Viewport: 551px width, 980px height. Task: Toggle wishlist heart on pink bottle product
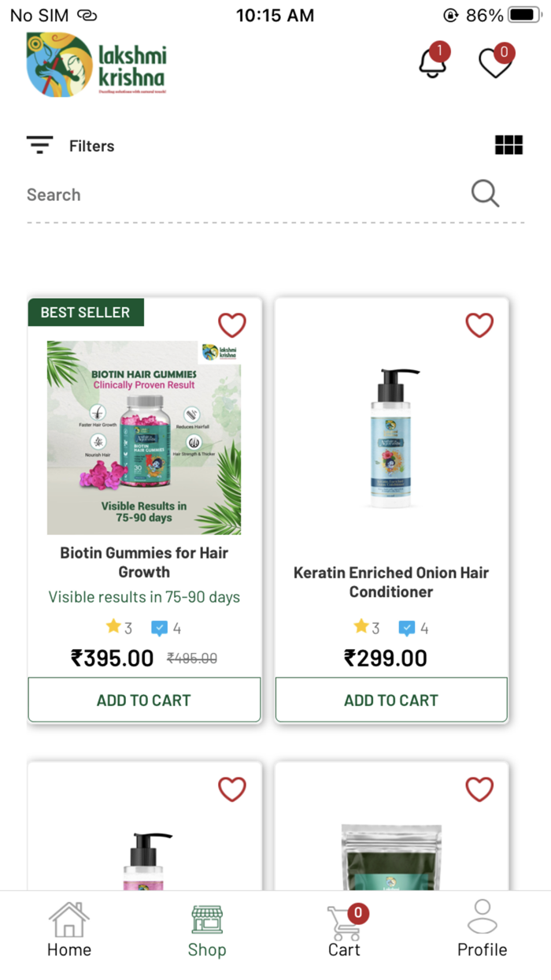tap(232, 789)
